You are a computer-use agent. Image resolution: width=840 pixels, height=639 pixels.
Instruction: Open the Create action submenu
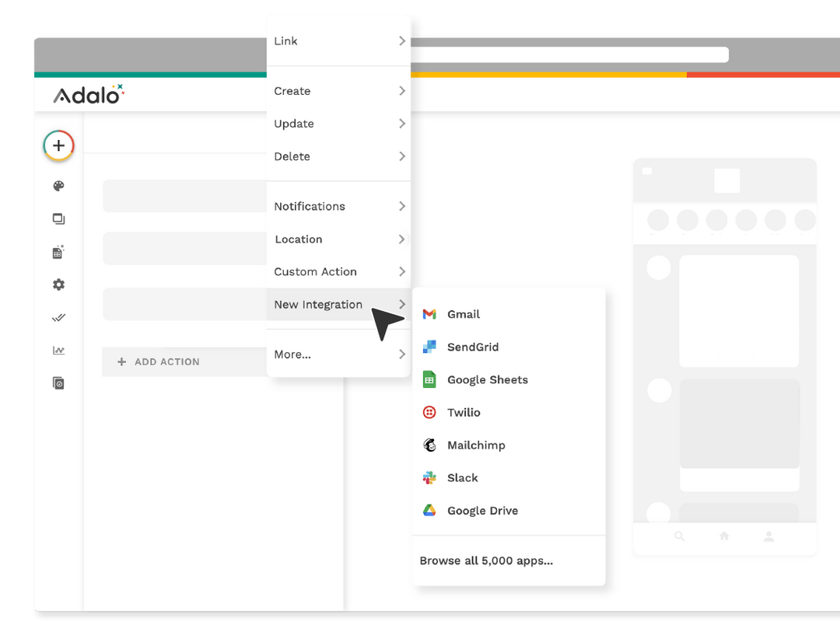pyautogui.click(x=338, y=91)
